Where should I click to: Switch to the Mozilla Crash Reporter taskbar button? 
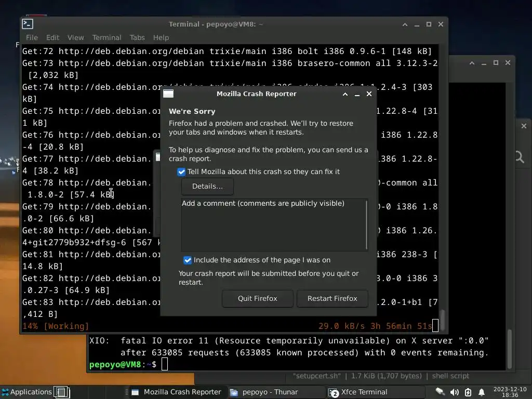click(x=177, y=392)
